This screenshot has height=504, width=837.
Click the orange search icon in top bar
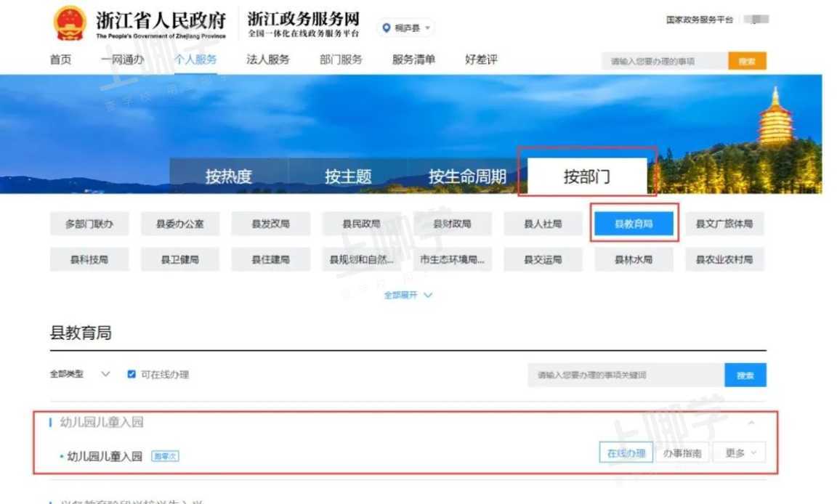click(746, 60)
